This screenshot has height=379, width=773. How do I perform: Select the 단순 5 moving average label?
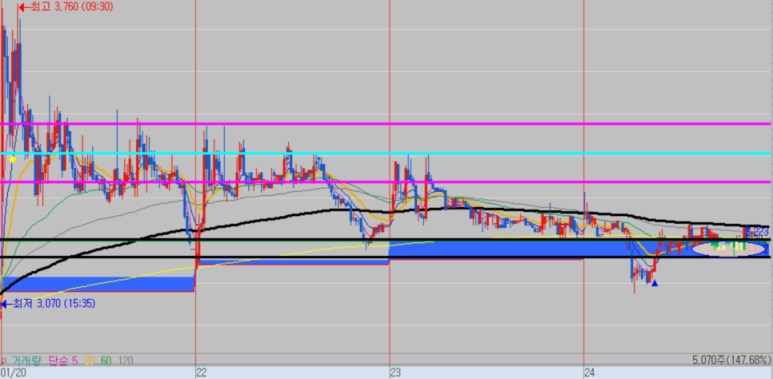point(63,361)
